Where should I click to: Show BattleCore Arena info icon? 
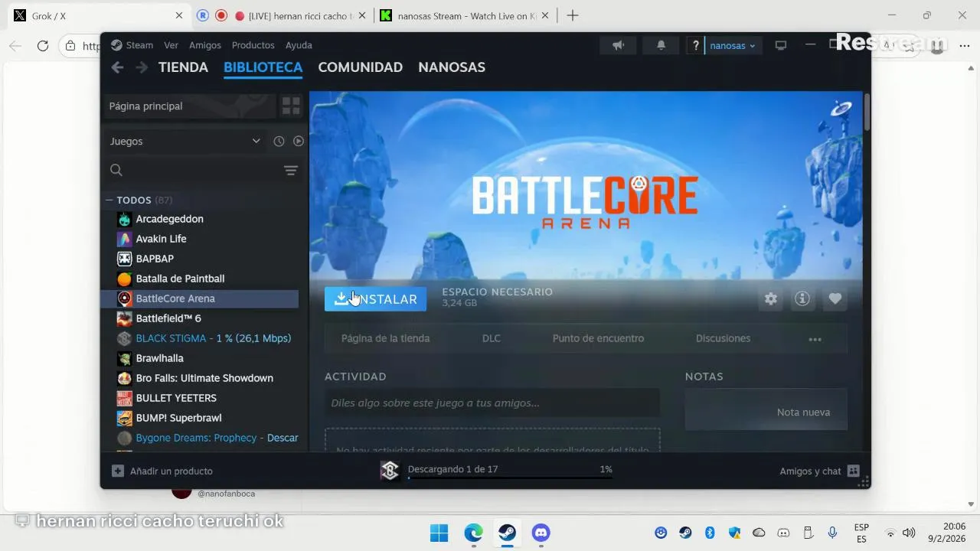802,298
